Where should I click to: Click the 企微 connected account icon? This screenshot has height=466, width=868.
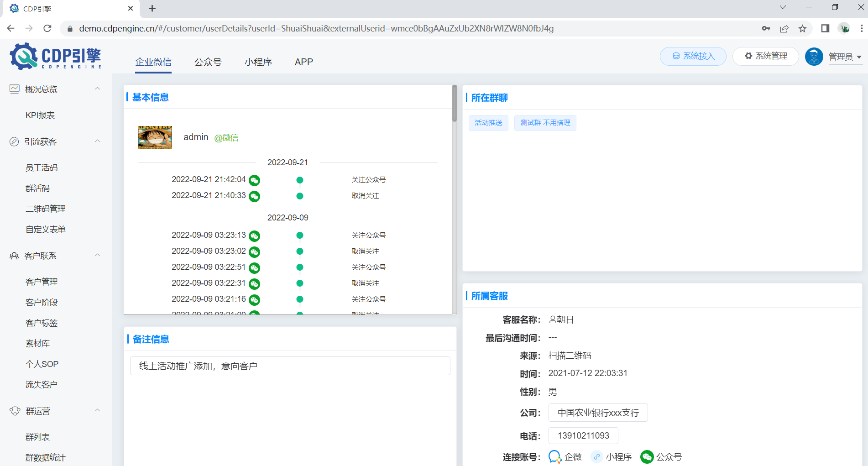click(555, 457)
